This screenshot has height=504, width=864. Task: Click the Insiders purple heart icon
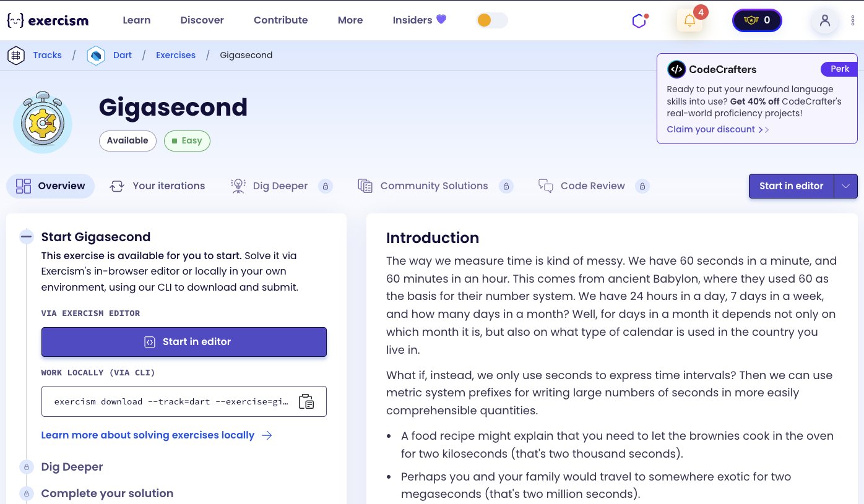click(x=441, y=20)
